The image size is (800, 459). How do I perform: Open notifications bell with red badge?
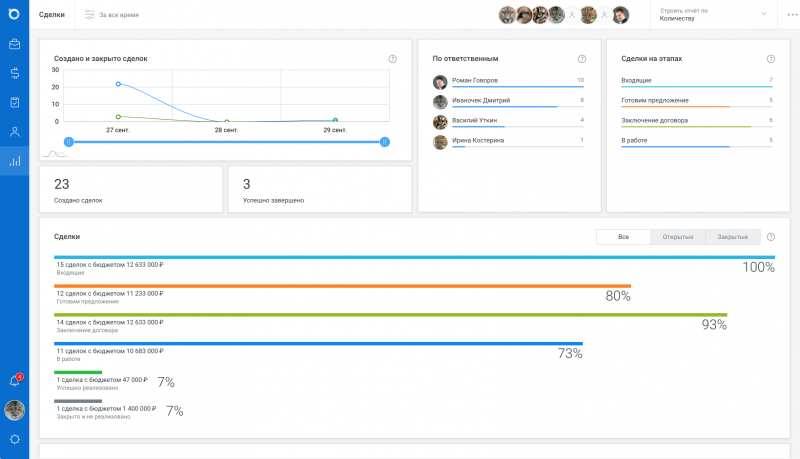[15, 381]
